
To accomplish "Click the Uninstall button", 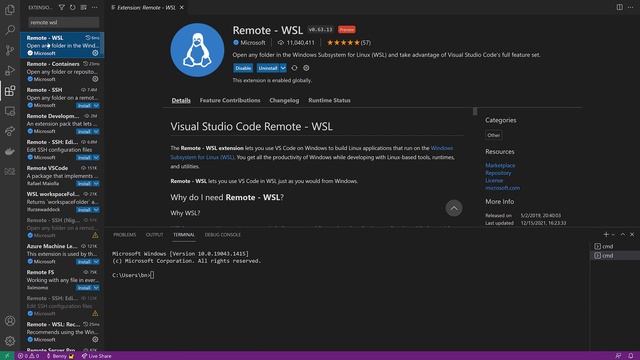I will [x=268, y=68].
